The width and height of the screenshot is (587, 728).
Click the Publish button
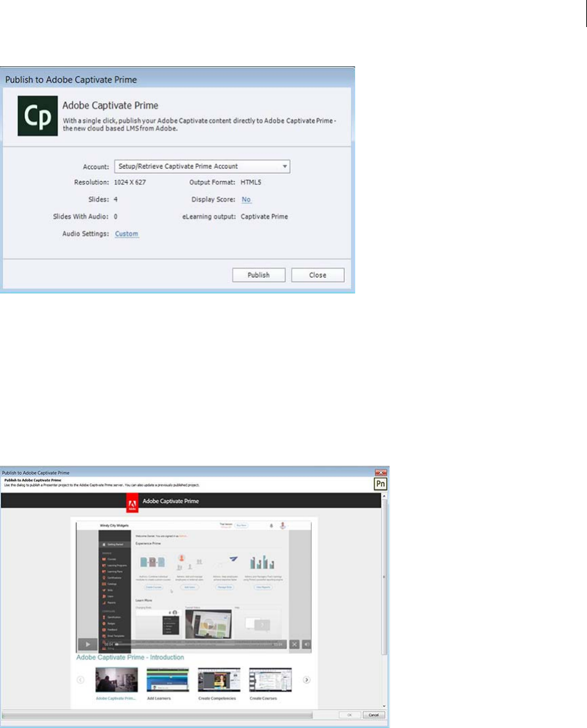[x=258, y=275]
